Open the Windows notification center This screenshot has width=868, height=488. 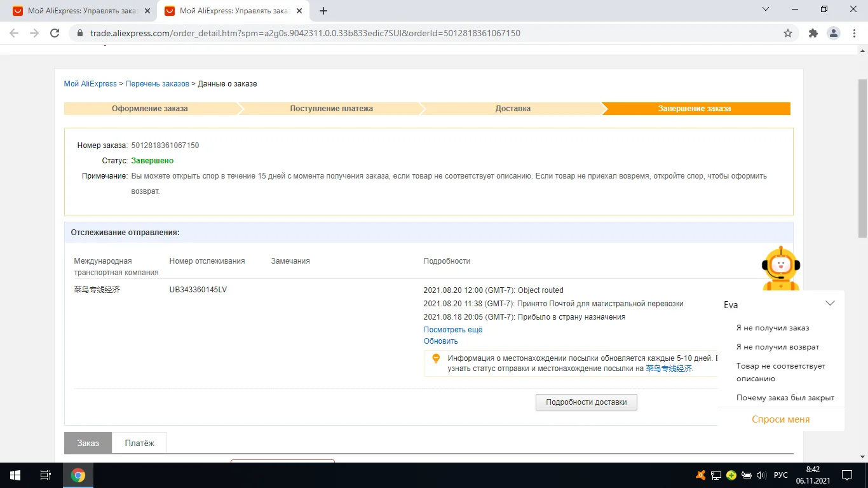[x=847, y=475]
